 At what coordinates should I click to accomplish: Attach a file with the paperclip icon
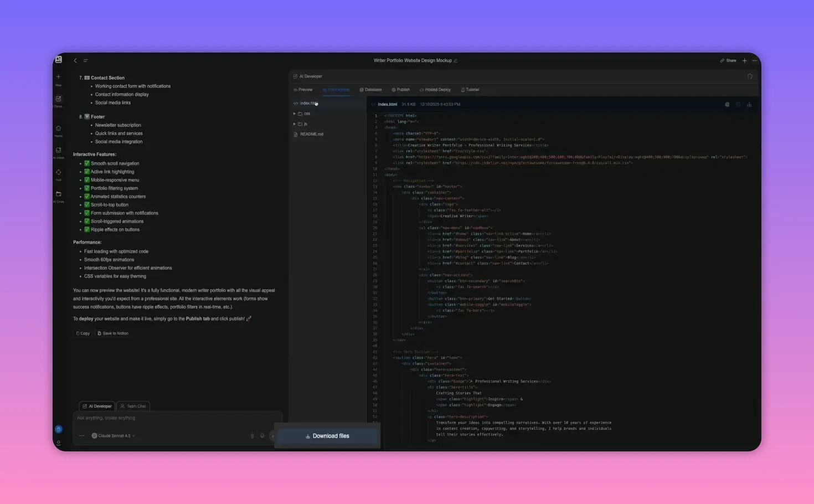tap(252, 436)
